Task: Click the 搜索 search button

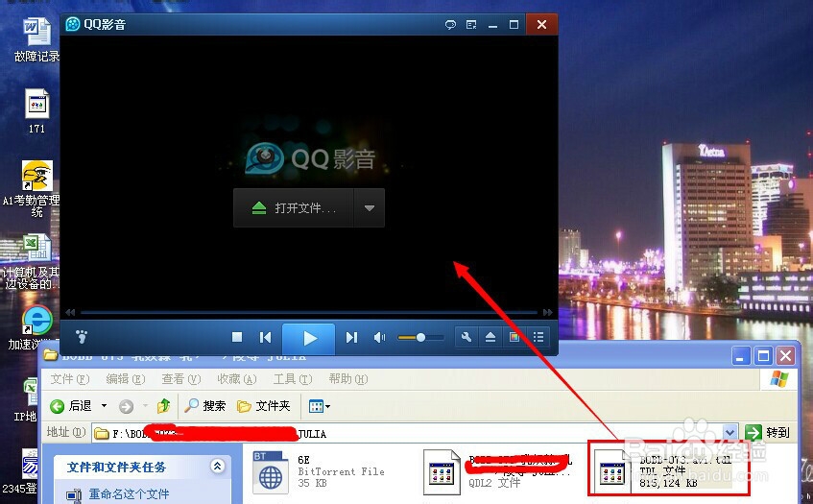Action: [205, 405]
